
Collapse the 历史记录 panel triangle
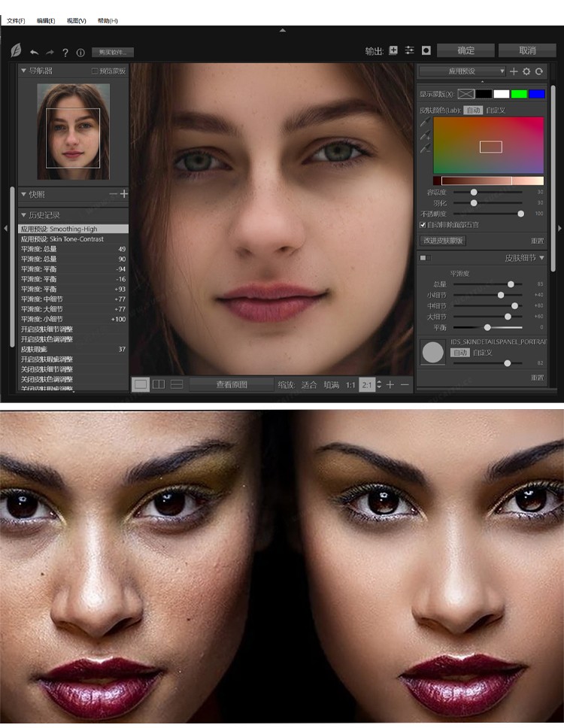coord(23,215)
